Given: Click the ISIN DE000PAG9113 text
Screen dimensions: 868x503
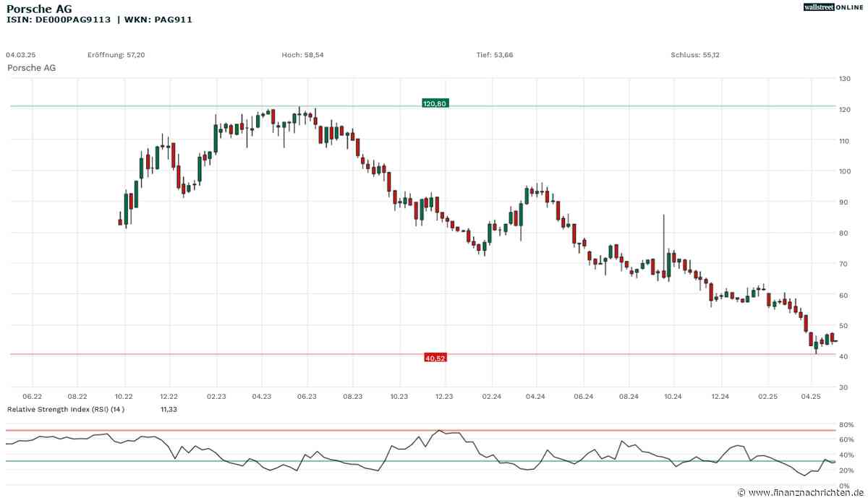Looking at the screenshot, I should (59, 20).
